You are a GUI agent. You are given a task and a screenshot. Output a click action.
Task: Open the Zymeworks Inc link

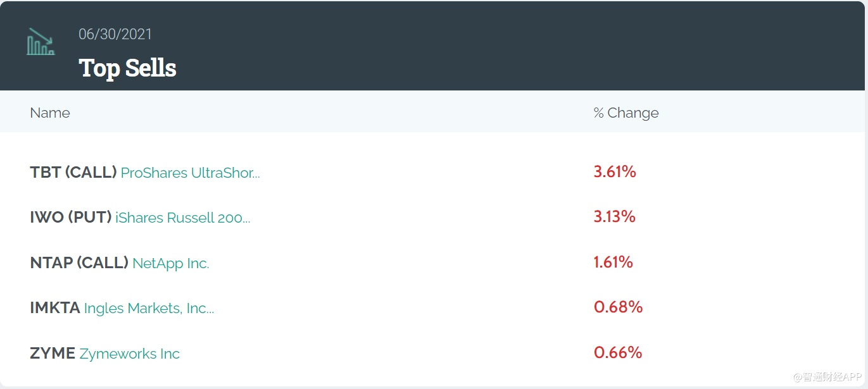pos(129,354)
